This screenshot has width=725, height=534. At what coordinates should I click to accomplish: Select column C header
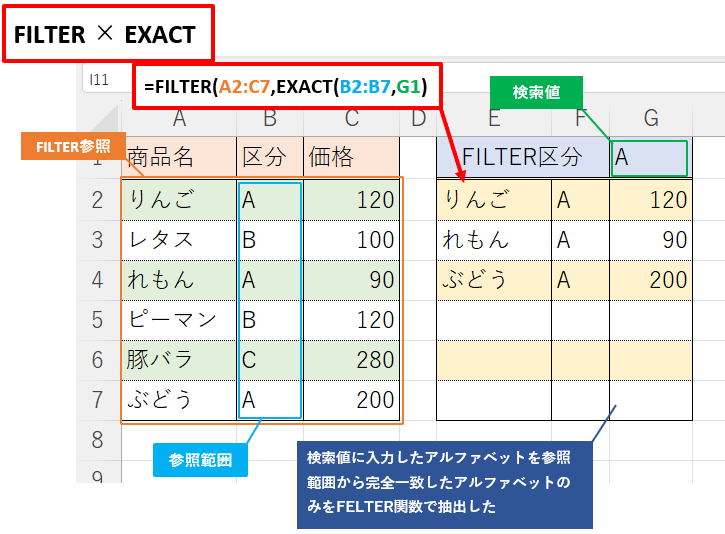click(x=350, y=119)
